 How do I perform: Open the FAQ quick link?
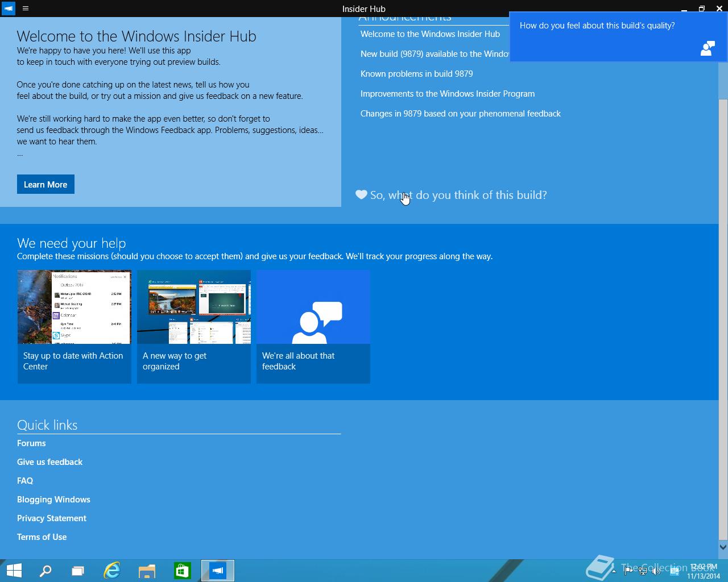(x=25, y=481)
